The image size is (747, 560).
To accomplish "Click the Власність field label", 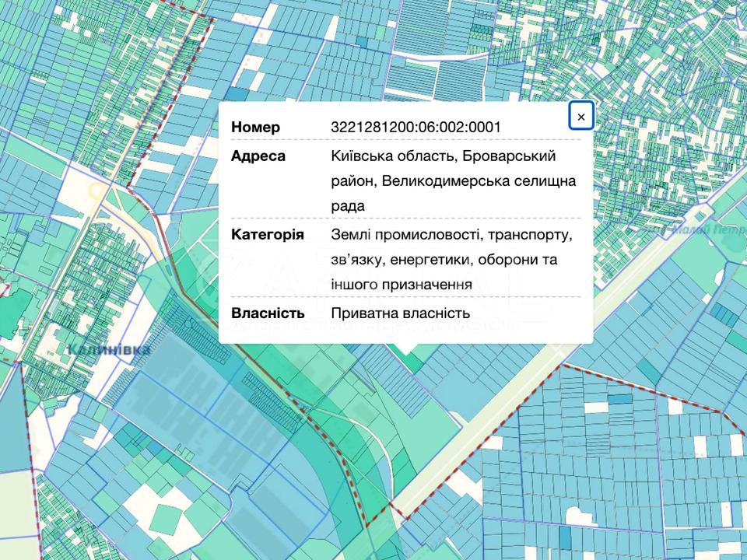I will click(267, 313).
